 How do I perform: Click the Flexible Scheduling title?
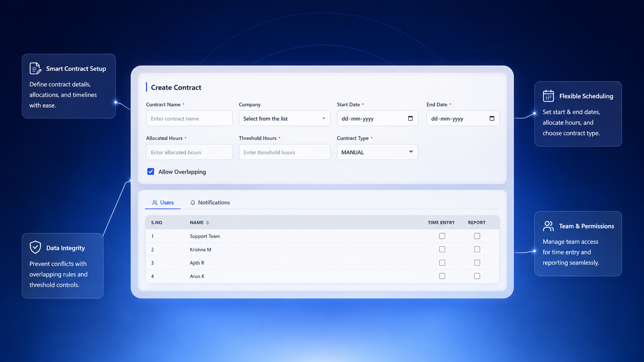point(586,96)
